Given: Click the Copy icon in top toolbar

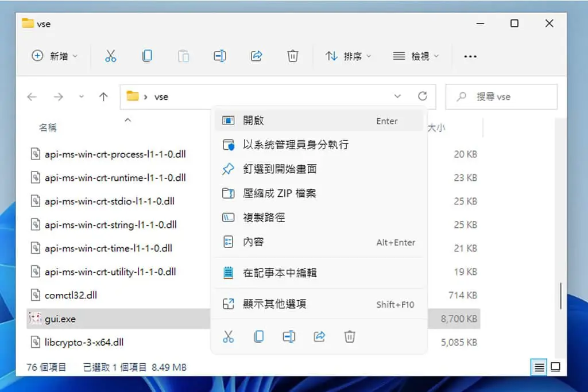Looking at the screenshot, I should click(x=147, y=56).
